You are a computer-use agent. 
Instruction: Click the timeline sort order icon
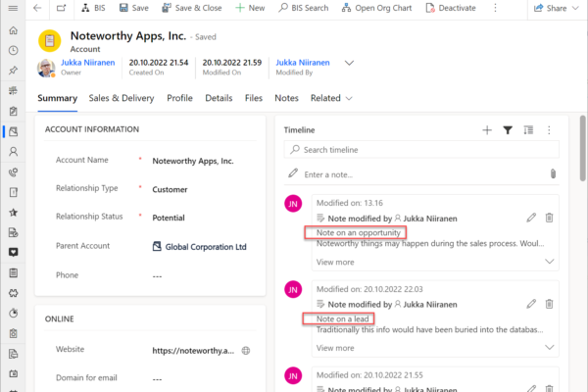coord(528,129)
